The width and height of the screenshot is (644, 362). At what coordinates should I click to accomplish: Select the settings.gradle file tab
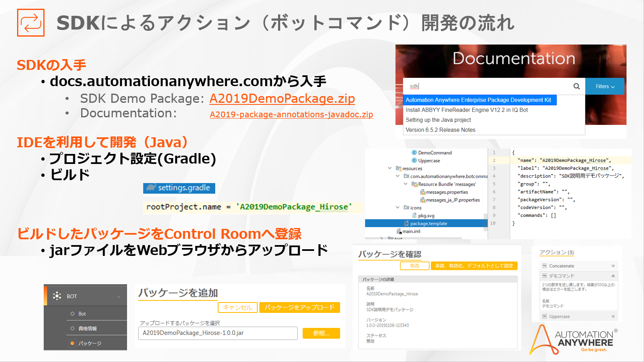(x=179, y=188)
